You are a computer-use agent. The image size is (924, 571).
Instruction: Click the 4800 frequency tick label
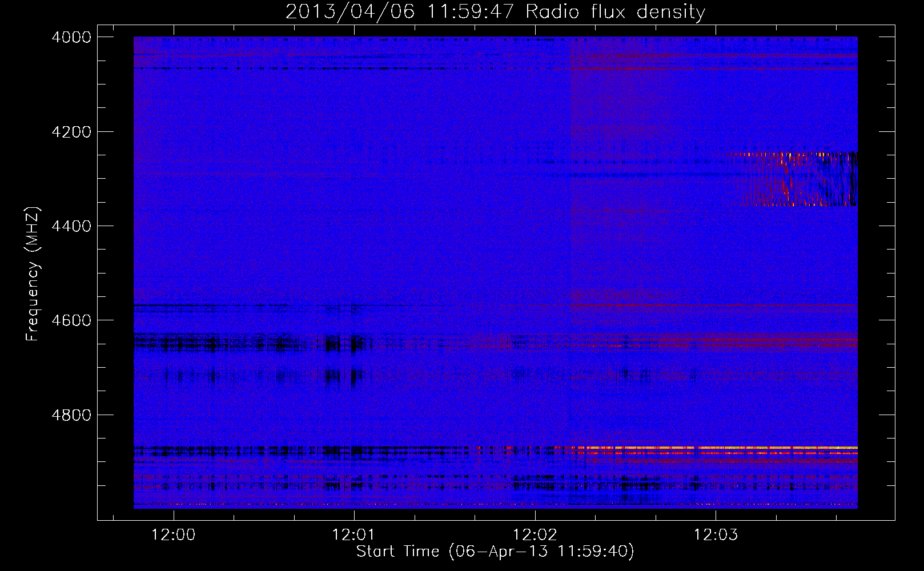71,415
